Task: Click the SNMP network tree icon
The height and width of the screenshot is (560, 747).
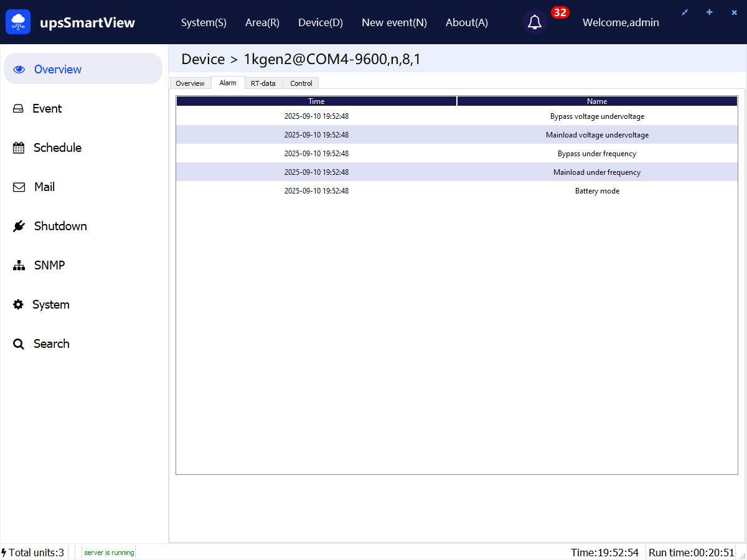Action: click(19, 266)
